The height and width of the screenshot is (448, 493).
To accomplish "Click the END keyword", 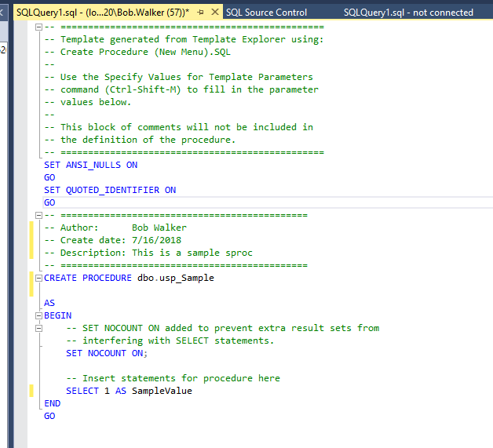I will [52, 403].
